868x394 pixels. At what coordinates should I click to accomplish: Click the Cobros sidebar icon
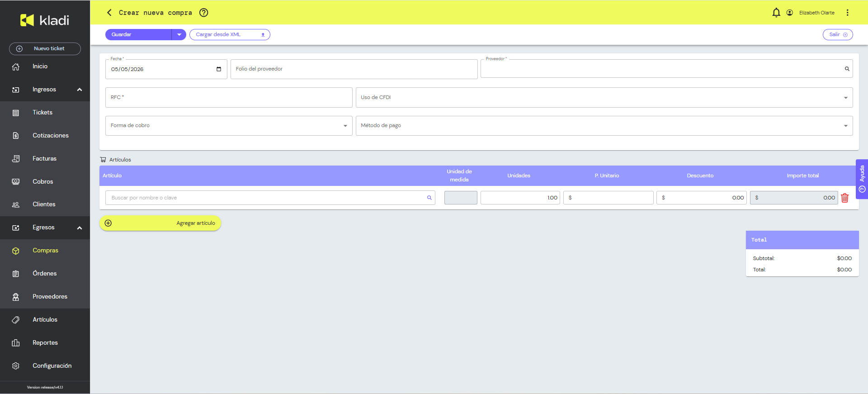[16, 182]
